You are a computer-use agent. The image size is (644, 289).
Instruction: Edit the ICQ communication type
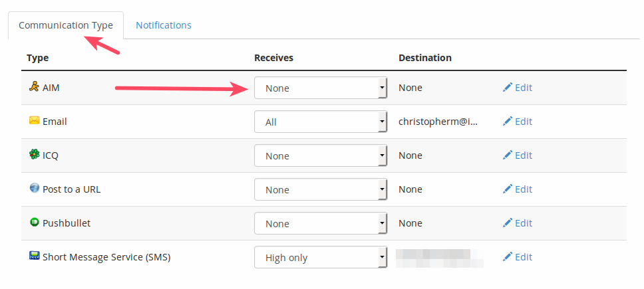click(518, 155)
